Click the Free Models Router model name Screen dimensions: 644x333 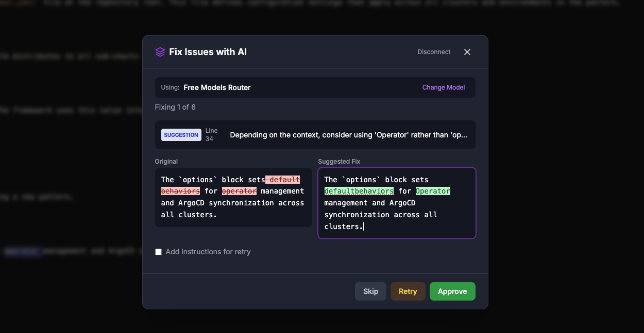click(217, 87)
